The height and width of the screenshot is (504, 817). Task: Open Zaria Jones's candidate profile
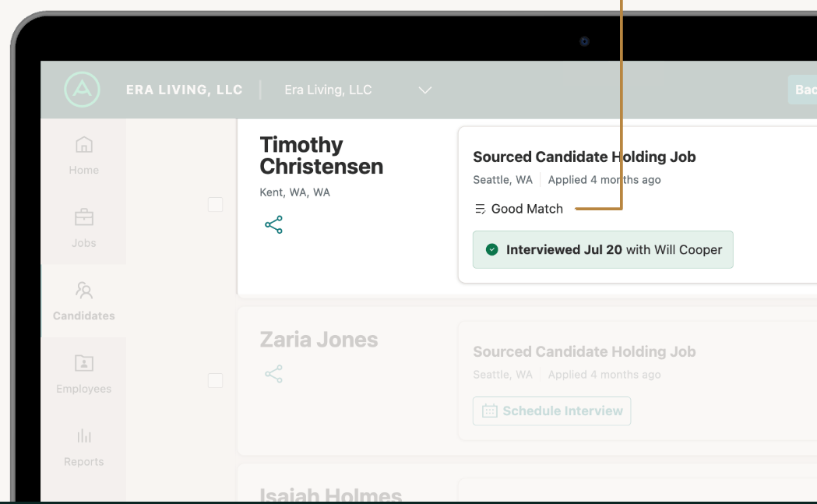click(x=319, y=340)
